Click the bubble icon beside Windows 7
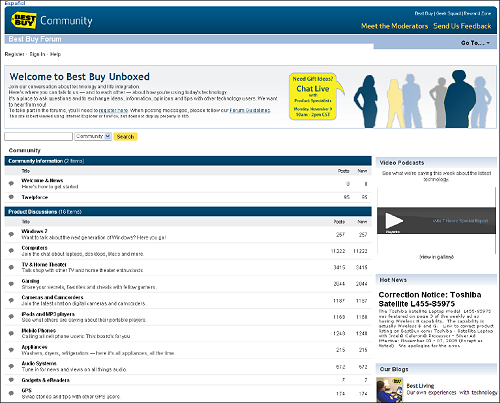Image resolution: width=500 pixels, height=403 pixels. pyautogui.click(x=11, y=234)
